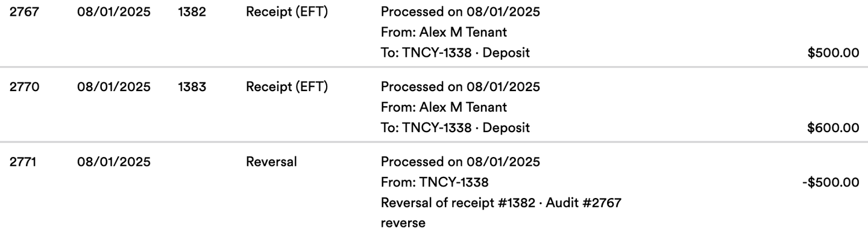Open 'To: TNCY-1338 · Deposit' in $500 row

[x=455, y=53]
